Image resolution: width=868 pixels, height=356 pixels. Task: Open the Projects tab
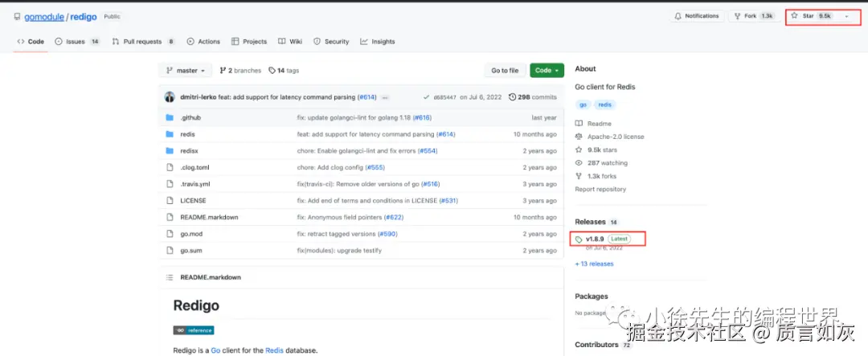click(x=249, y=42)
